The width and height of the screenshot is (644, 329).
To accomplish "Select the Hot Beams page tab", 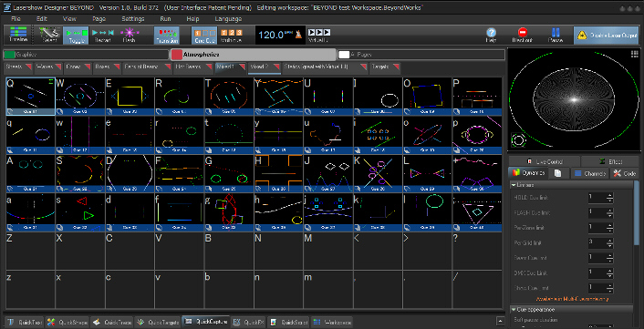I will tap(193, 67).
